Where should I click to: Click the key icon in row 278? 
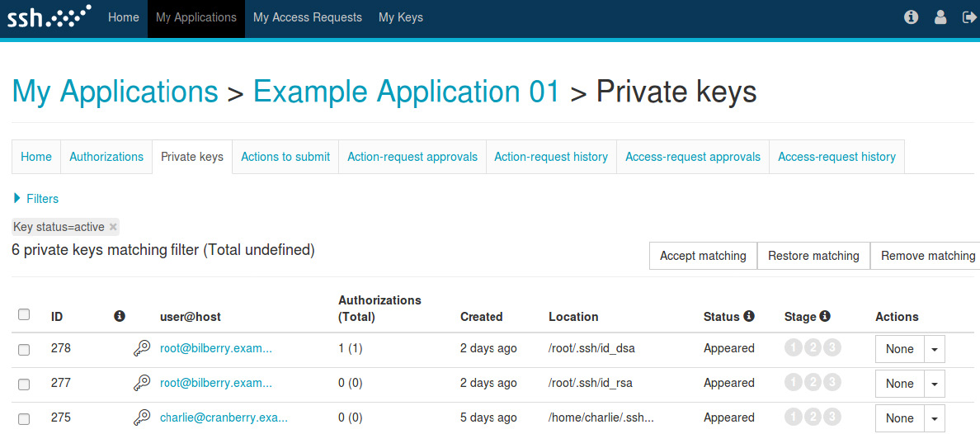point(142,348)
